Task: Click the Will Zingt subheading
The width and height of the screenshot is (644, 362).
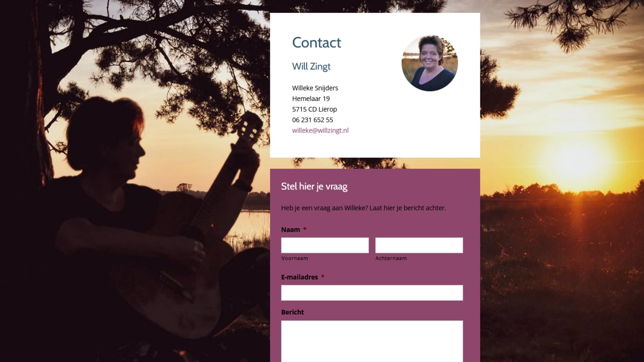Action: click(x=311, y=66)
